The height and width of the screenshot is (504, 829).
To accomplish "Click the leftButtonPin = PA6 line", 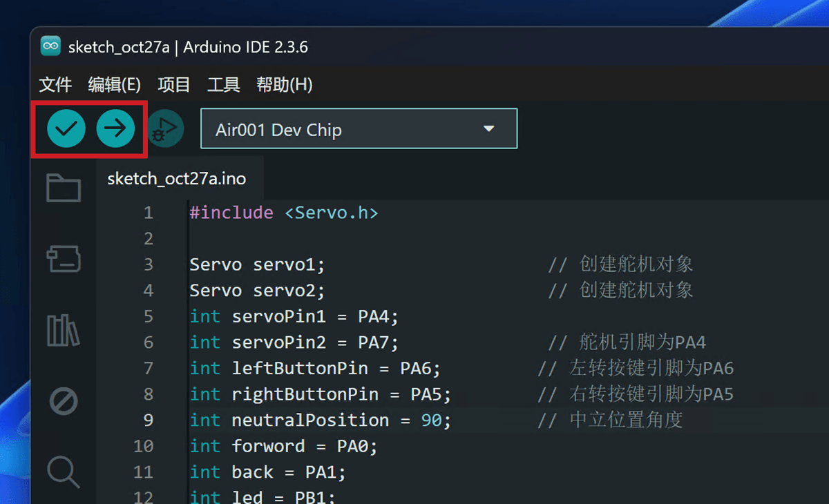I will pyautogui.click(x=315, y=368).
